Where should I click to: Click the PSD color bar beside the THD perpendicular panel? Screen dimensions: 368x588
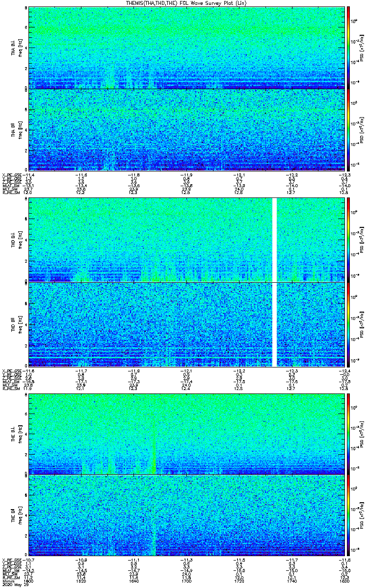348,240
